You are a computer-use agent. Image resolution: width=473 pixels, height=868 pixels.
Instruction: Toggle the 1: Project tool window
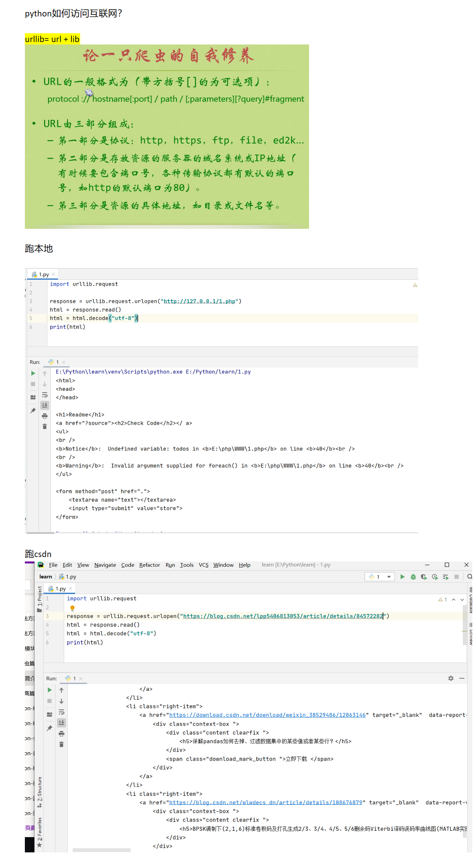click(39, 599)
